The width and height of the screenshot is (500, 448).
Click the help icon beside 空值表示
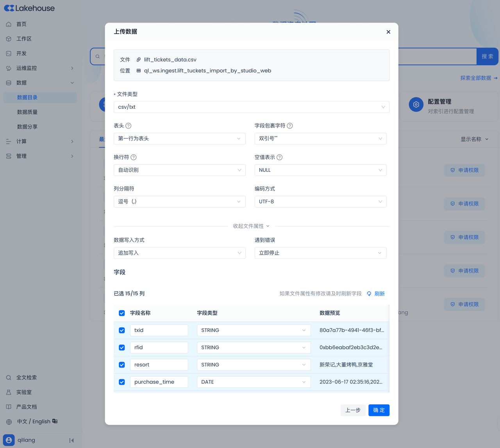(280, 157)
